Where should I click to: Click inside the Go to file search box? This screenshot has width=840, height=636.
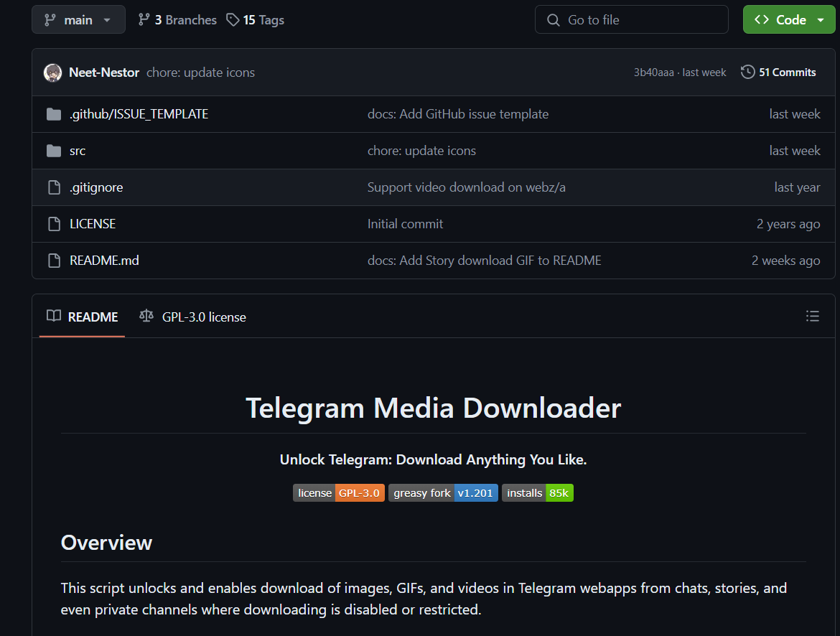click(x=632, y=19)
